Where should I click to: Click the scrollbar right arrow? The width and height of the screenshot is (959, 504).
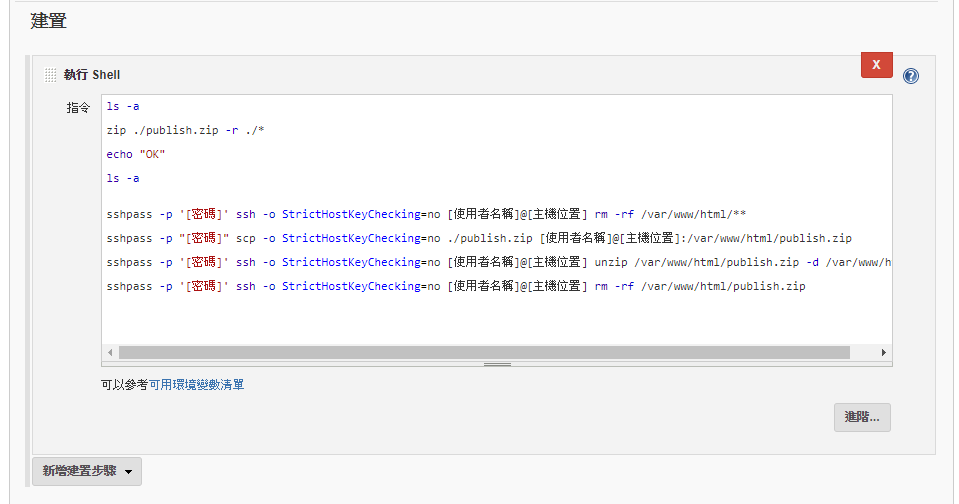(x=883, y=352)
